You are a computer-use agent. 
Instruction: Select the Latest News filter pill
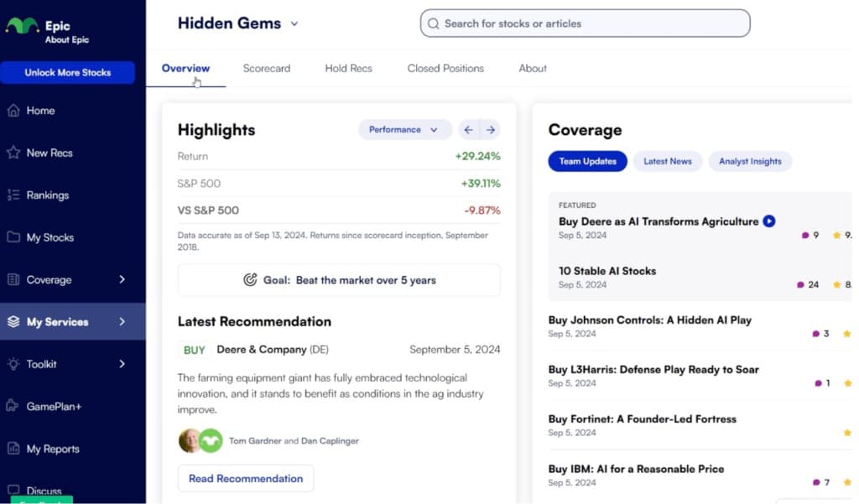click(667, 161)
